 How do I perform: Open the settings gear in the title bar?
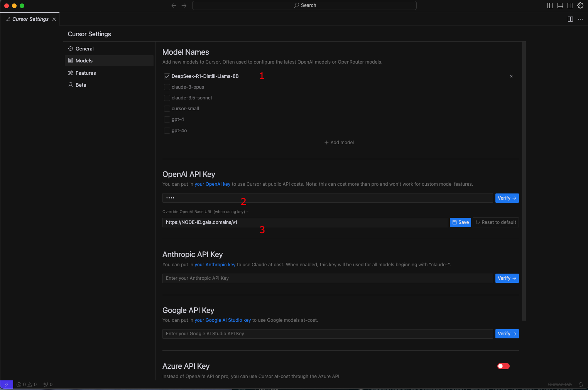580,5
